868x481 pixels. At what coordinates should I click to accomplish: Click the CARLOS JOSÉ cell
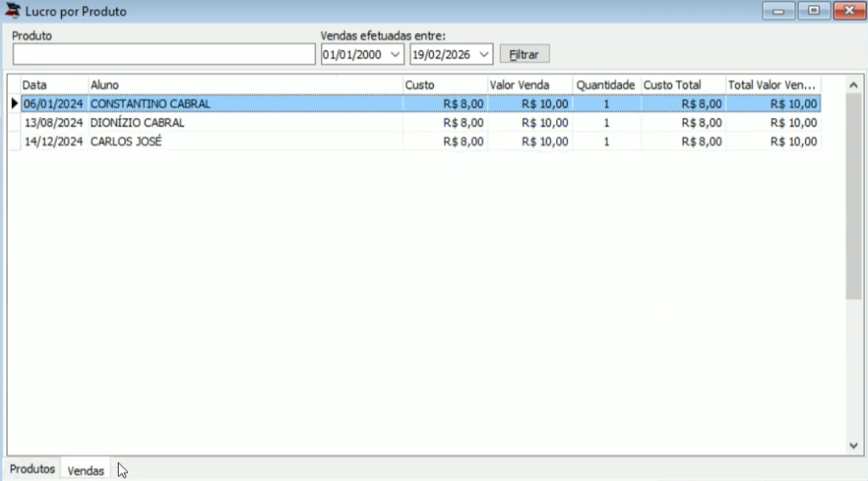point(245,142)
